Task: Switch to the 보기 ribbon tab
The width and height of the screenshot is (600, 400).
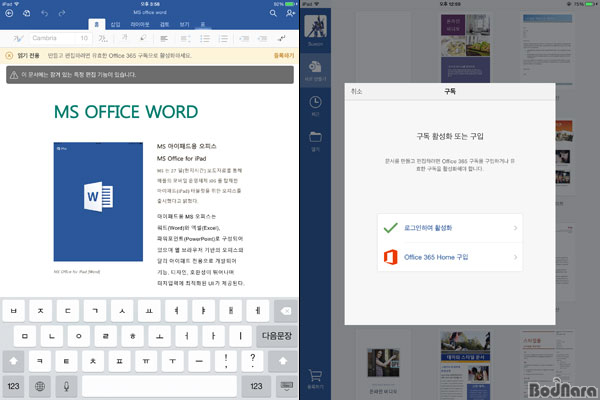Action: (184, 24)
